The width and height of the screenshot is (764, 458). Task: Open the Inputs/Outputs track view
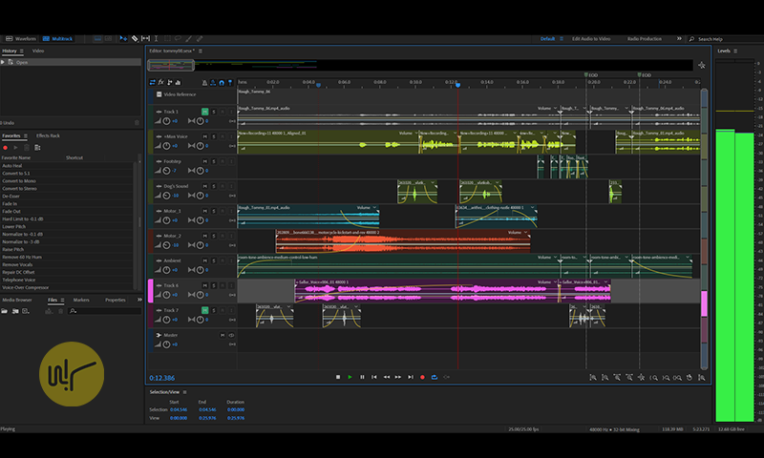click(x=153, y=82)
